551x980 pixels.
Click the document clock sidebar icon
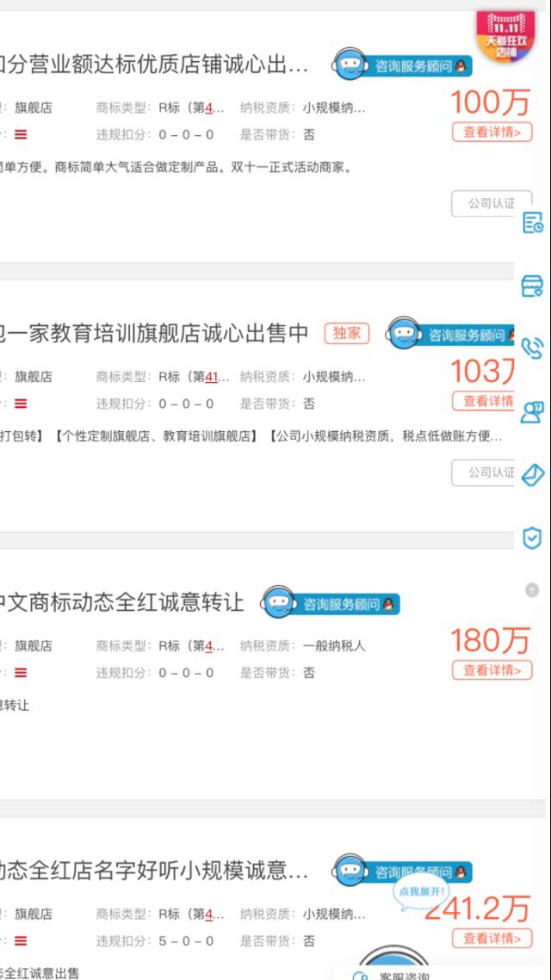pos(533,223)
